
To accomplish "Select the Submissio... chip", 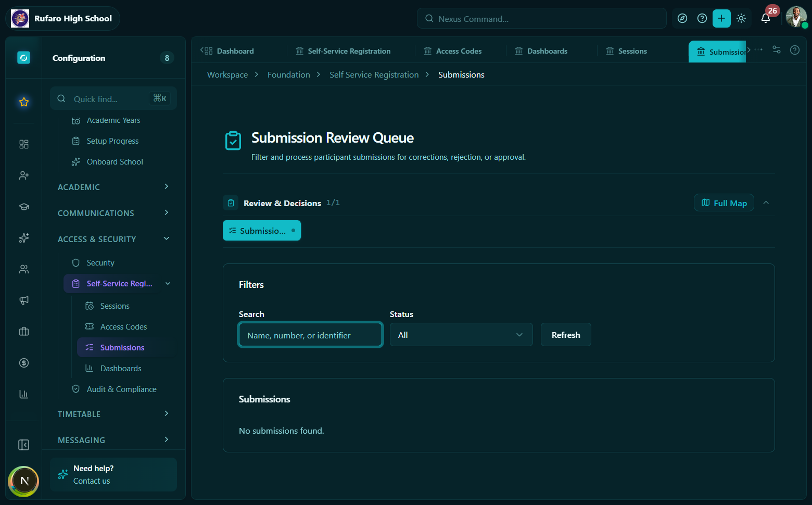I will (262, 231).
